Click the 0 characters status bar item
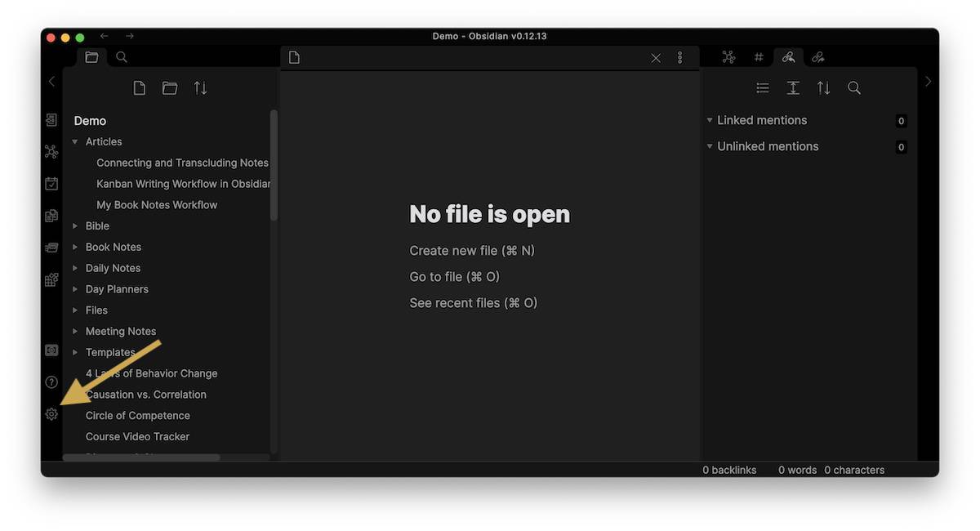 tap(854, 471)
